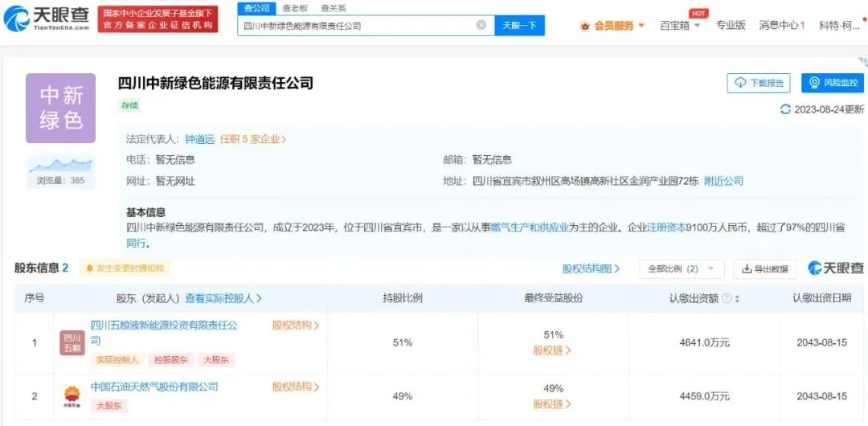This screenshot has height=426, width=868.
Task: Click the 实际控制人 tag
Action: pyautogui.click(x=117, y=359)
